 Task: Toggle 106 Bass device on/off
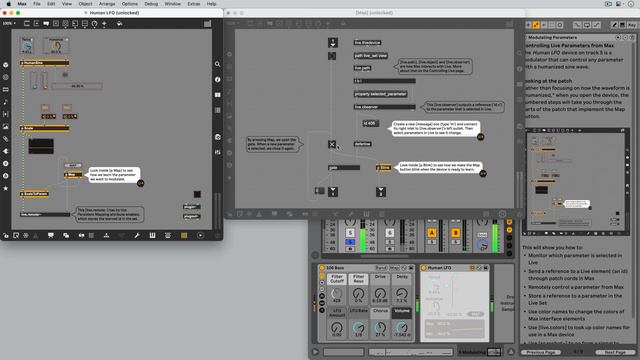pyautogui.click(x=322, y=268)
